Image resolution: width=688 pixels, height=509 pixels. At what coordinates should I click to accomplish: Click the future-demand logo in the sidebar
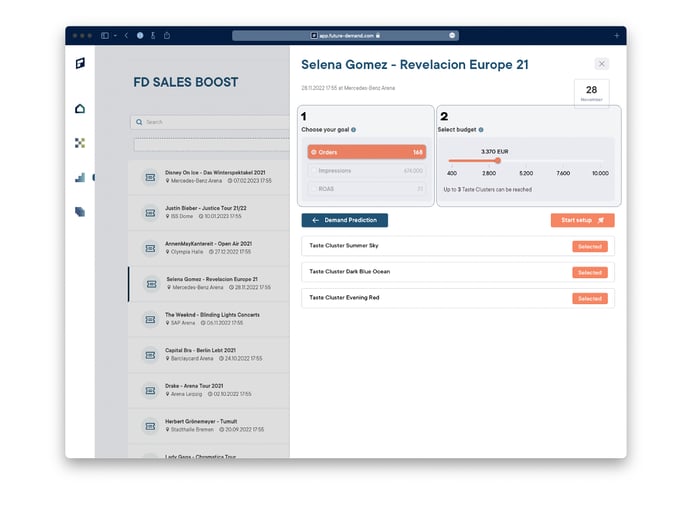[x=80, y=63]
